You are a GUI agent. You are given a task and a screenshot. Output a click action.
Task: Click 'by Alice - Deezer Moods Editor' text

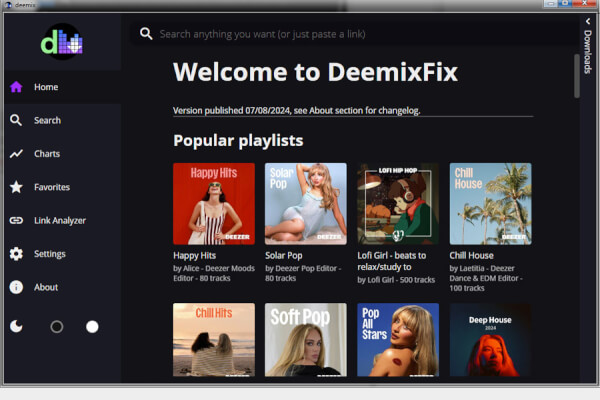(x=214, y=273)
